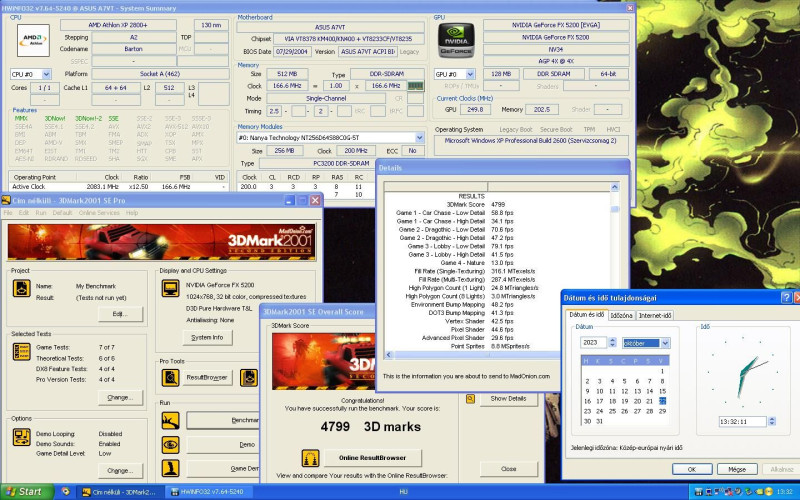Start the Benchmark run button
This screenshot has width=800, height=500.
tap(223, 420)
